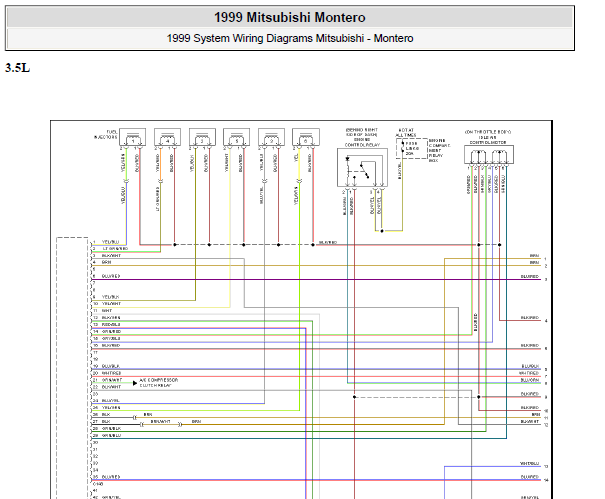Viewport: 605px width, 499px height.
Task: Click the 'BLK/WHT' label at right output 12
Action: tap(529, 422)
